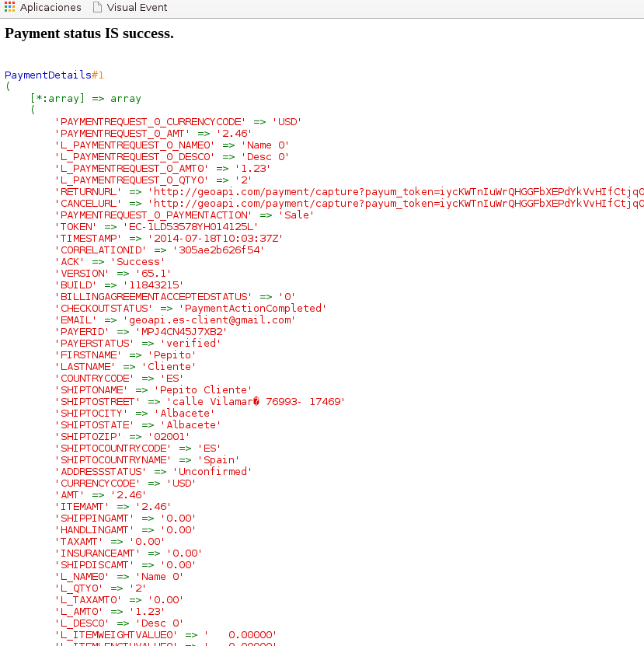644x646 pixels.
Task: Click the 'L_PAYMENTREQUEST_0_NAME0' key
Action: coord(134,145)
